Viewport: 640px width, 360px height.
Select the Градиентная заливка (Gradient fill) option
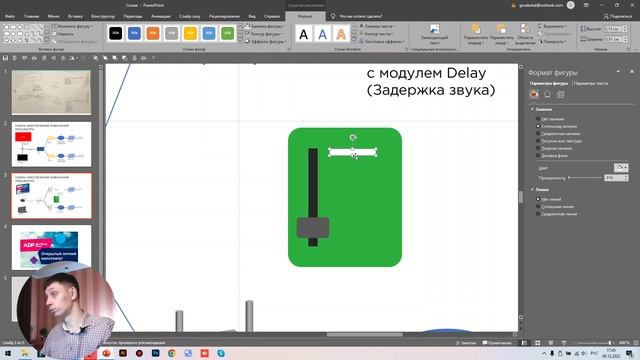558,133
